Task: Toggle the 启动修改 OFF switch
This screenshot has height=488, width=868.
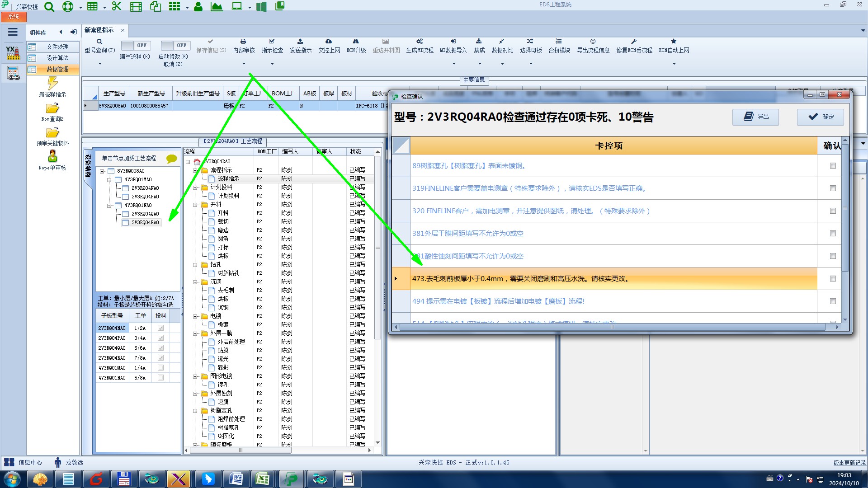Action: pyautogui.click(x=175, y=45)
